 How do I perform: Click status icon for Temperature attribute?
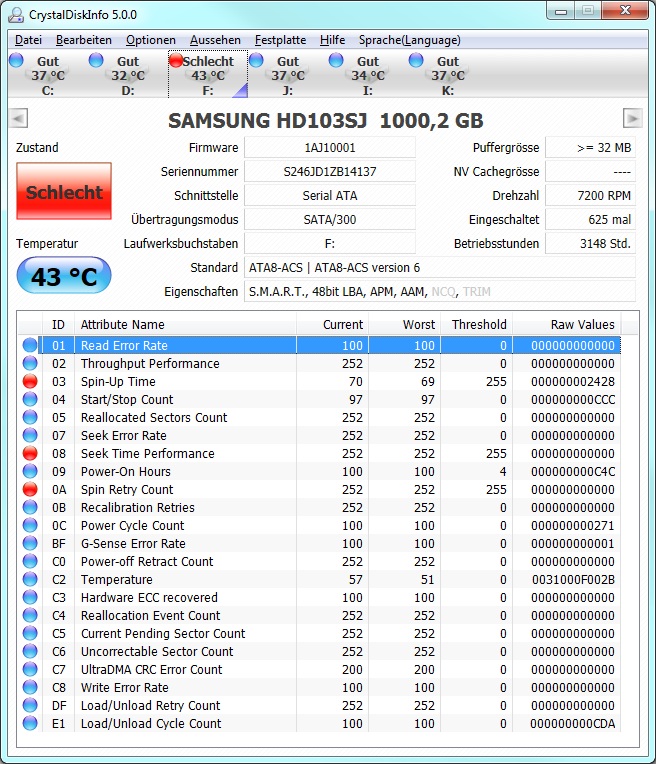click(x=30, y=579)
